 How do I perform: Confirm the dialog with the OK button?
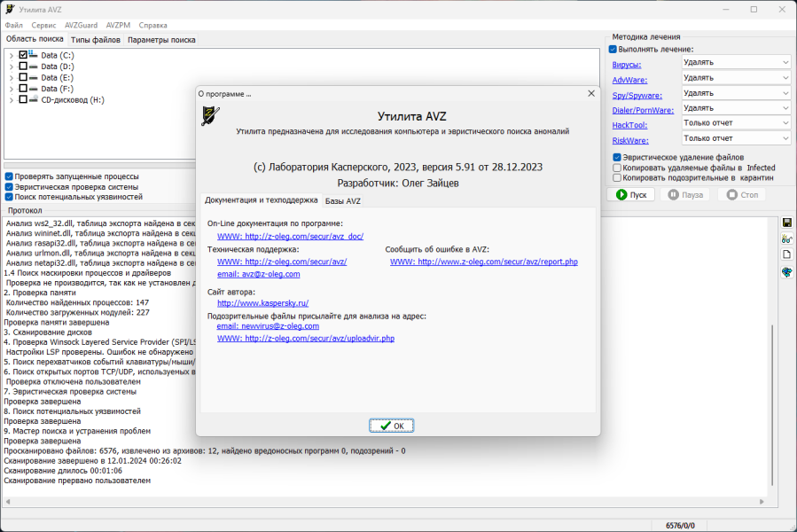pos(391,426)
